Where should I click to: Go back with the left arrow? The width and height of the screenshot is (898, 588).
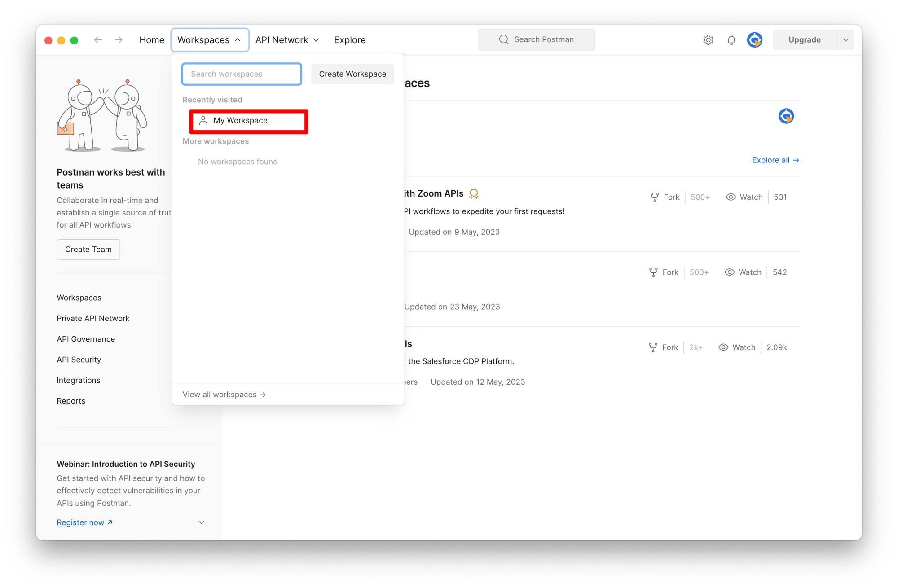pyautogui.click(x=98, y=40)
